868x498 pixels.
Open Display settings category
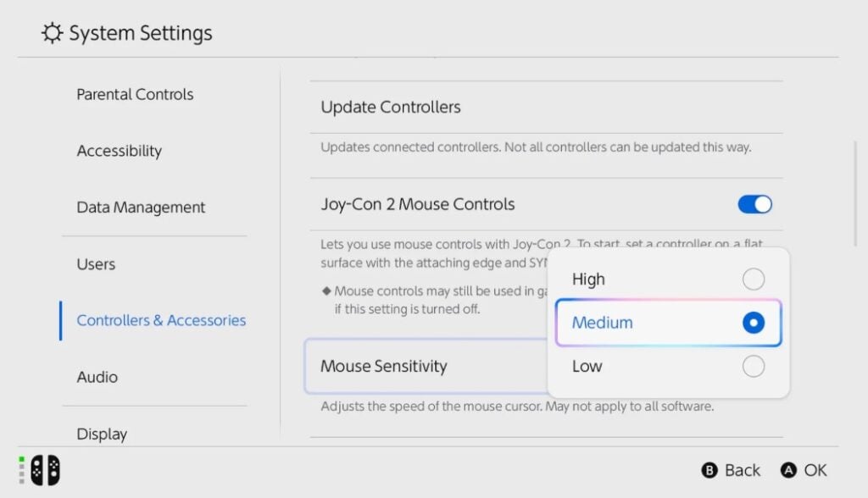[x=102, y=434]
